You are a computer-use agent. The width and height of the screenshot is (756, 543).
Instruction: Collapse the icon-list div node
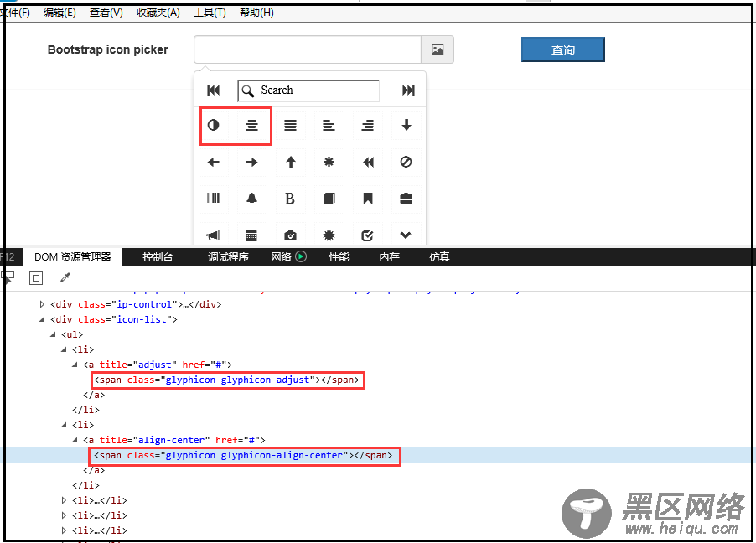click(42, 319)
